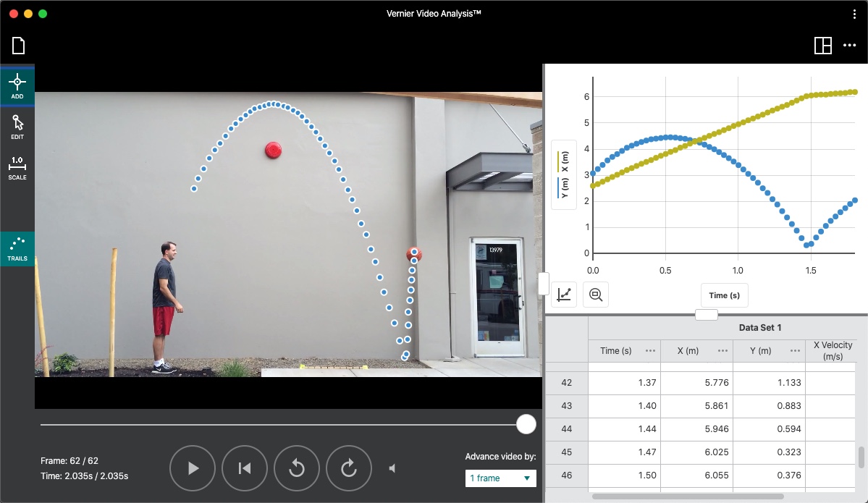Open the graph options icon

[x=565, y=295]
